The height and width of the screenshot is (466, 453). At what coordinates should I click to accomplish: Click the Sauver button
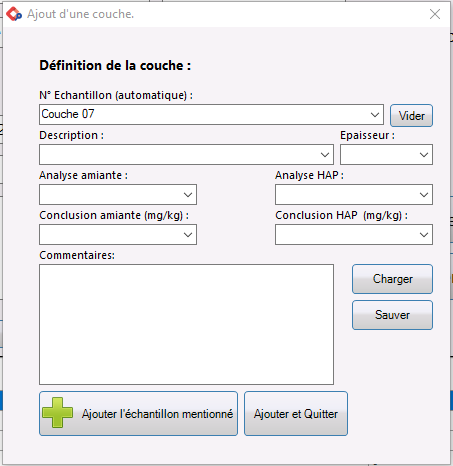point(392,315)
